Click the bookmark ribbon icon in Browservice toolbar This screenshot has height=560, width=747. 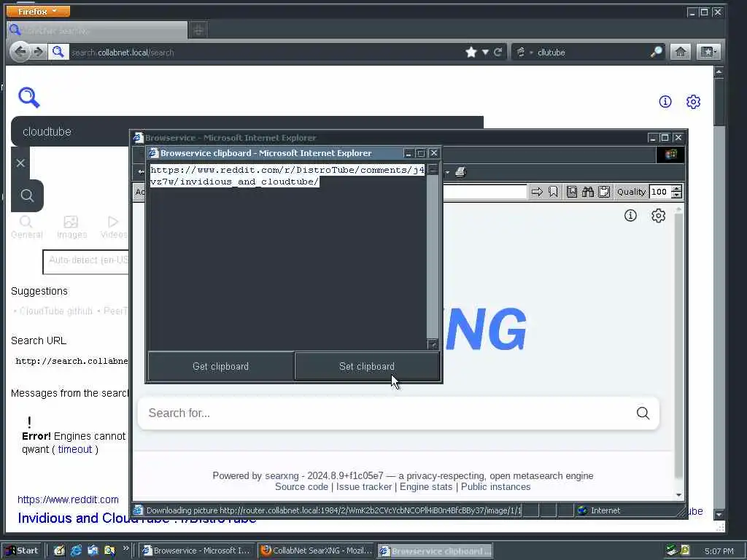(553, 192)
